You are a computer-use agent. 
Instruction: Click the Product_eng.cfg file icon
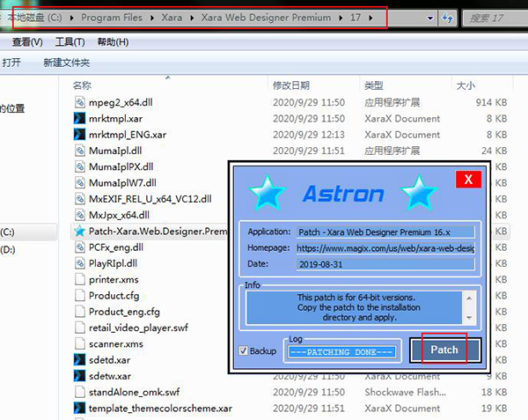coord(80,312)
